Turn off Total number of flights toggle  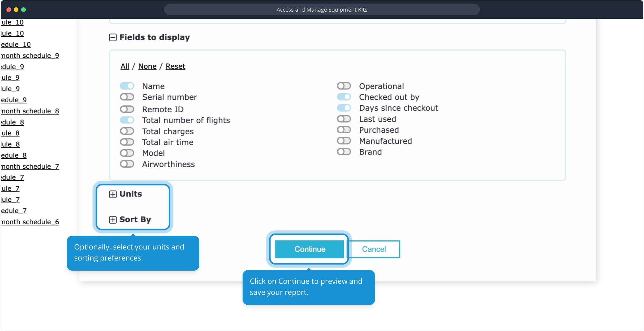pyautogui.click(x=127, y=120)
